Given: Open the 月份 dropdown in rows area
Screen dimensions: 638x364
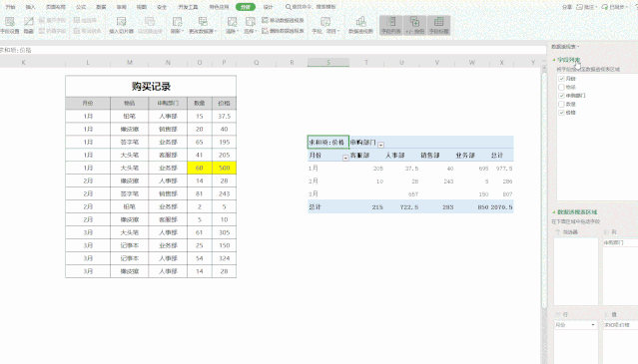Looking at the screenshot, I should pos(593,325).
